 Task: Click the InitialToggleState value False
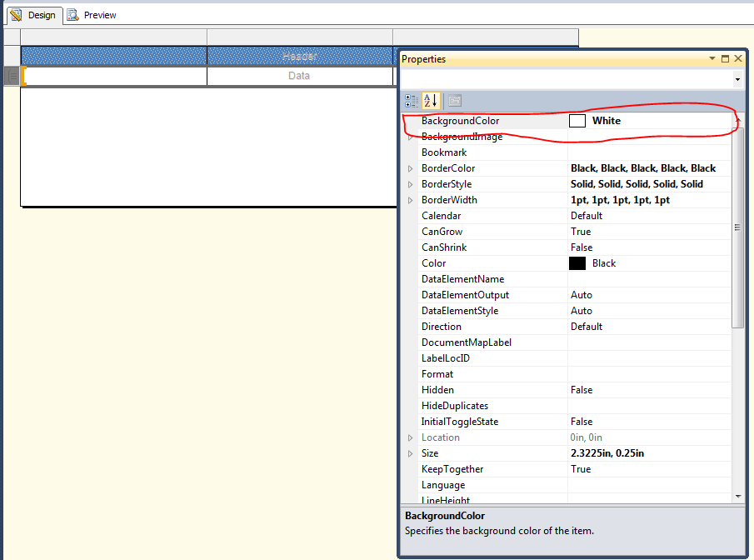tap(582, 422)
